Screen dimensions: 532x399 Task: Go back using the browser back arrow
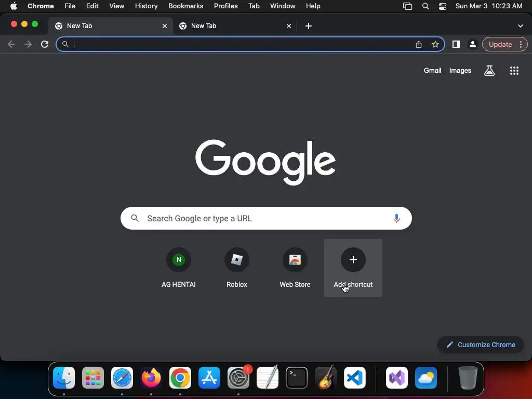(x=11, y=44)
